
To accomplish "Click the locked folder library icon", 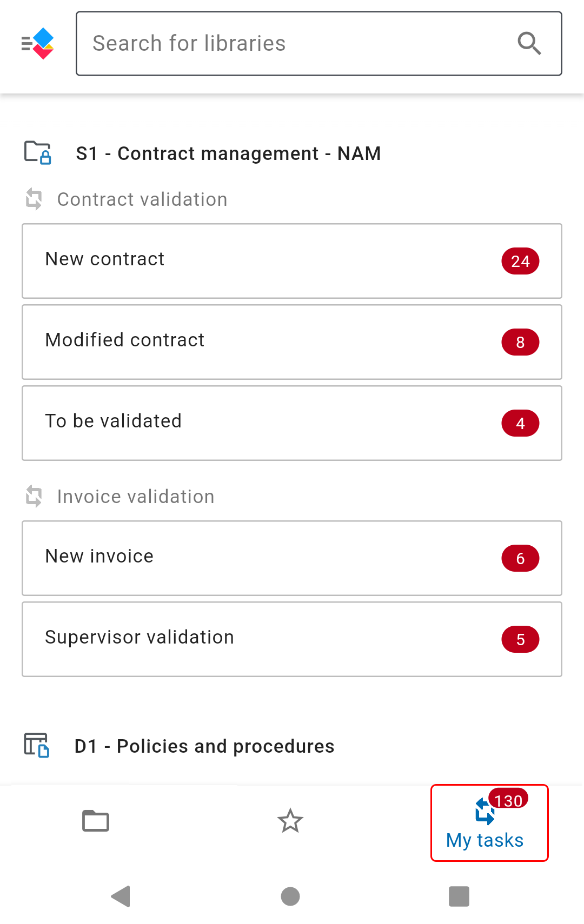I will tap(38, 153).
